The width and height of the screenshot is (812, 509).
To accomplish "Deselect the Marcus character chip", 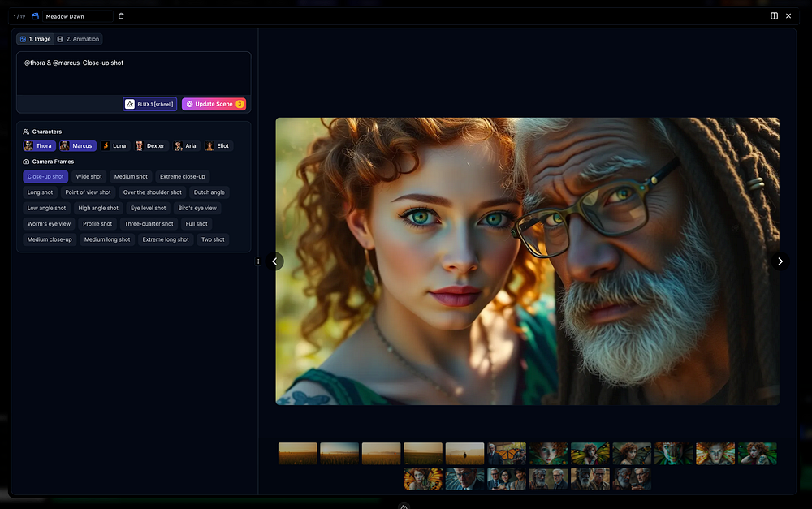I will click(x=77, y=146).
